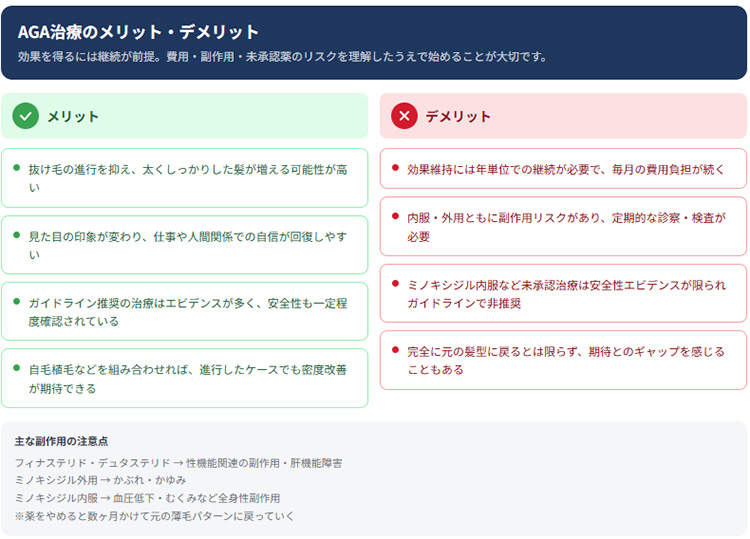Click the green checkmark icon beside メリット
750x539 pixels.
(x=26, y=116)
